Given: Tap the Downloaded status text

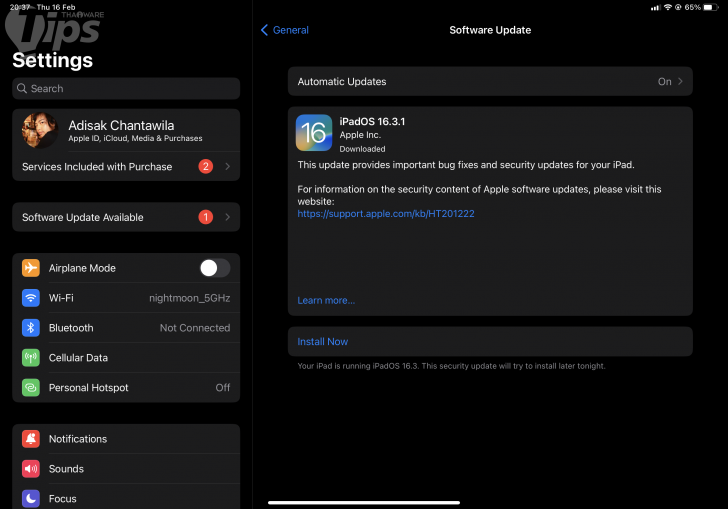Looking at the screenshot, I should tap(362, 149).
